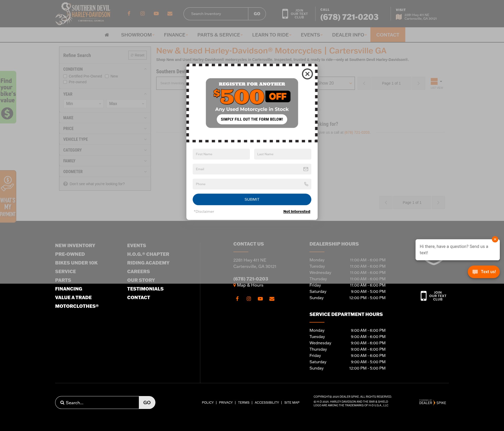
Task: Dismiss the chat bubble with orange X
Action: click(x=495, y=239)
